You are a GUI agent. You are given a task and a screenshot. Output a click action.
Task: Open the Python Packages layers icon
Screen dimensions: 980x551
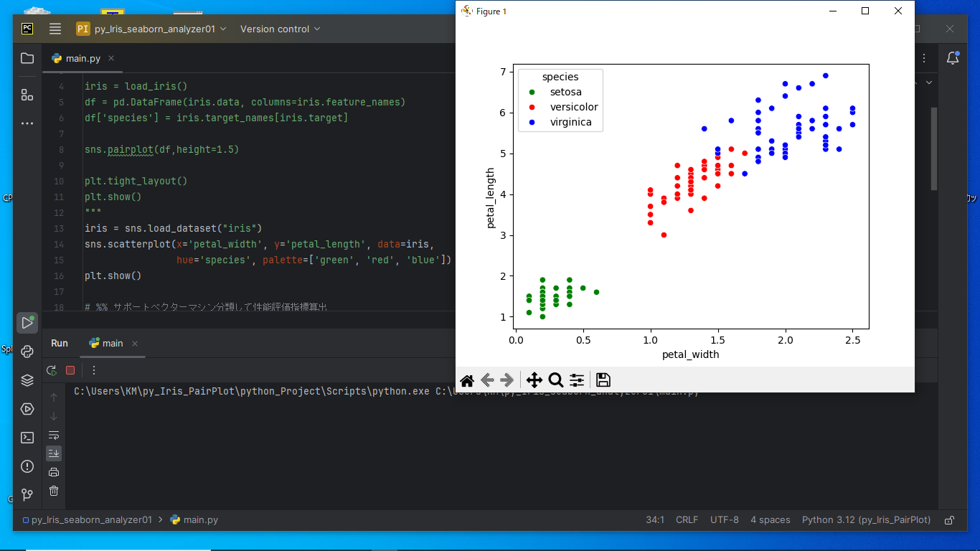tap(27, 380)
